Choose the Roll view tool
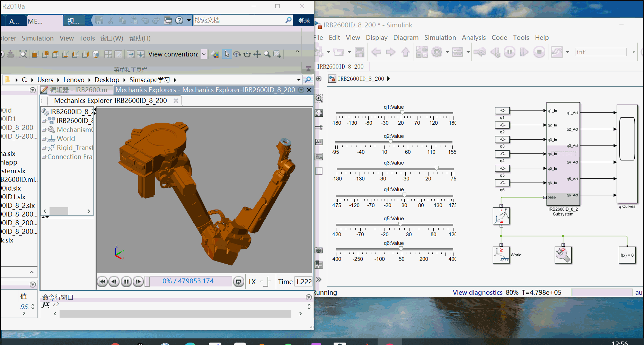Image resolution: width=644 pixels, height=345 pixels. (x=247, y=54)
